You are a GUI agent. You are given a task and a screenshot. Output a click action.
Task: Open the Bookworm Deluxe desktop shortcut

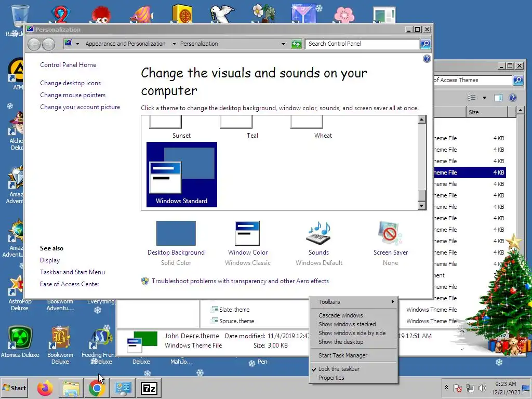pyautogui.click(x=60, y=345)
